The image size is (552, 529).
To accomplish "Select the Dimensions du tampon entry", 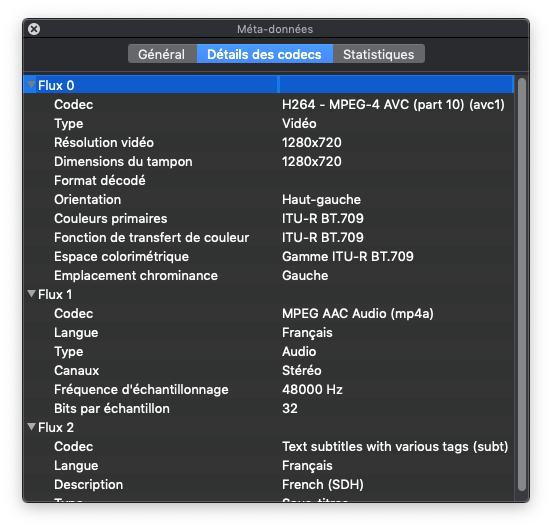I will (x=269, y=162).
